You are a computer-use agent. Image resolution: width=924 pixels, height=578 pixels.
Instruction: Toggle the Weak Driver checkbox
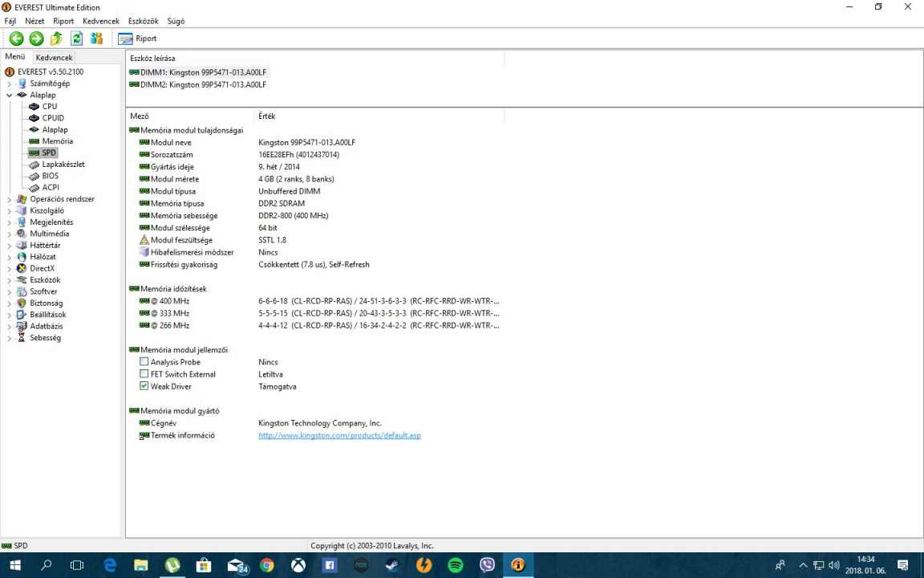144,385
